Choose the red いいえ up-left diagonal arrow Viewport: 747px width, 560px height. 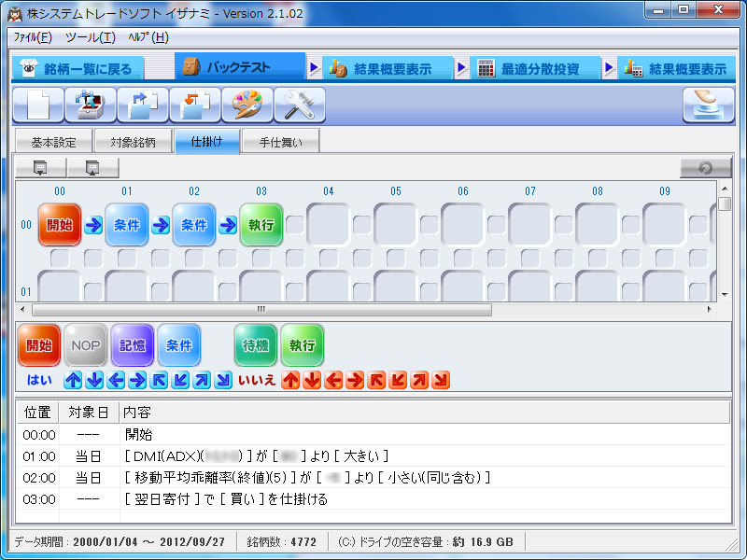click(x=376, y=380)
